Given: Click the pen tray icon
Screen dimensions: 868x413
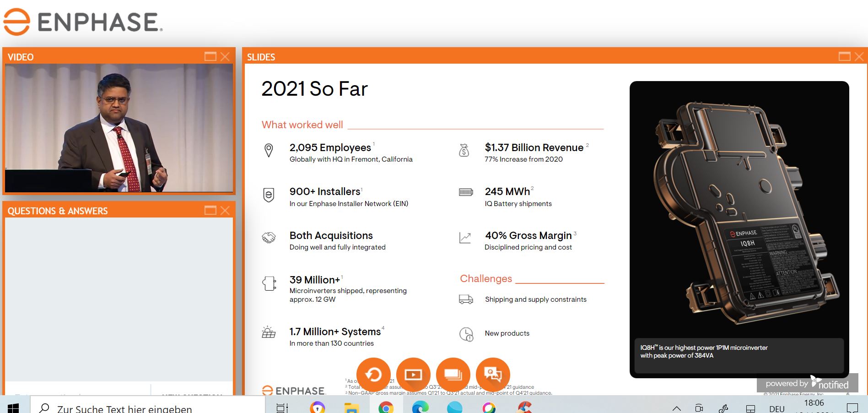Looking at the screenshot, I should pos(723,408).
